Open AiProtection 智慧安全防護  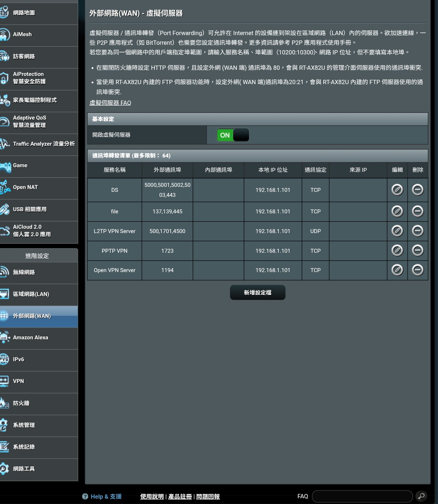coord(5,78)
